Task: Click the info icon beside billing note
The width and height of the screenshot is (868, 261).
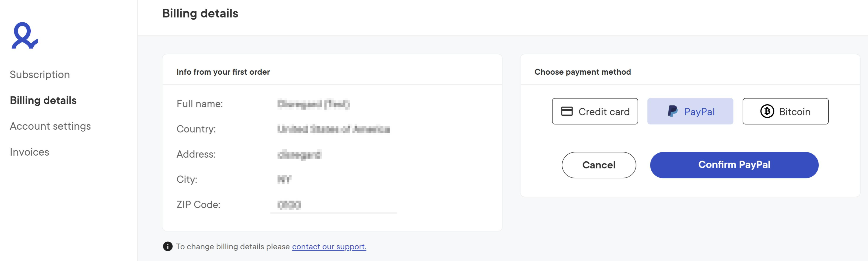Action: pos(168,247)
